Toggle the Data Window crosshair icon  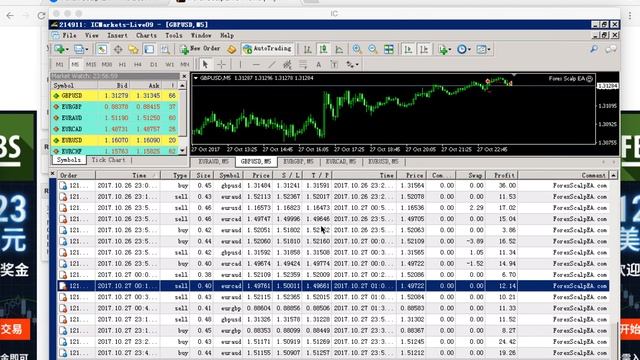118,49
